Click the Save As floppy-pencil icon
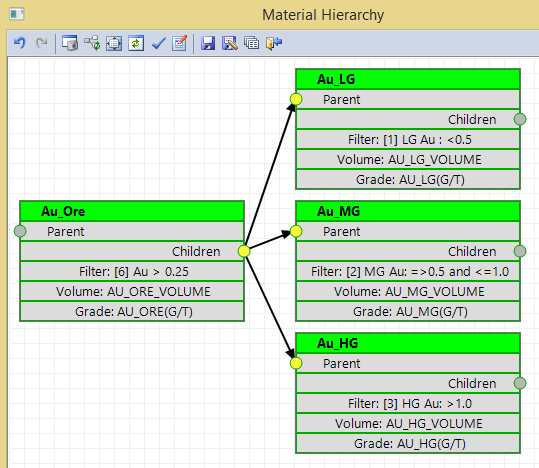This screenshot has width=539, height=468. pos(230,43)
